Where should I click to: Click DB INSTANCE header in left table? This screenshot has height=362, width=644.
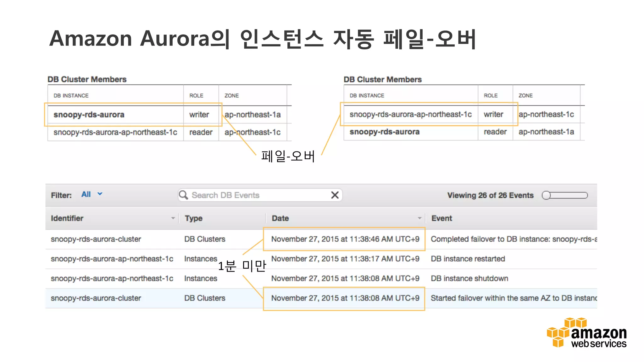click(x=71, y=96)
